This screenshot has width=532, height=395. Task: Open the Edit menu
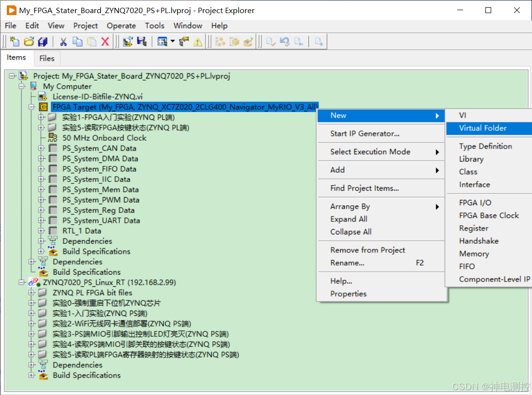click(32, 26)
